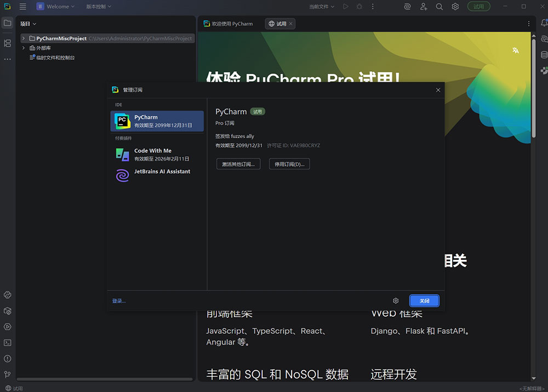Image resolution: width=548 pixels, height=392 pixels.
Task: Click the gear icon in the subscription dialog
Action: pos(396,300)
